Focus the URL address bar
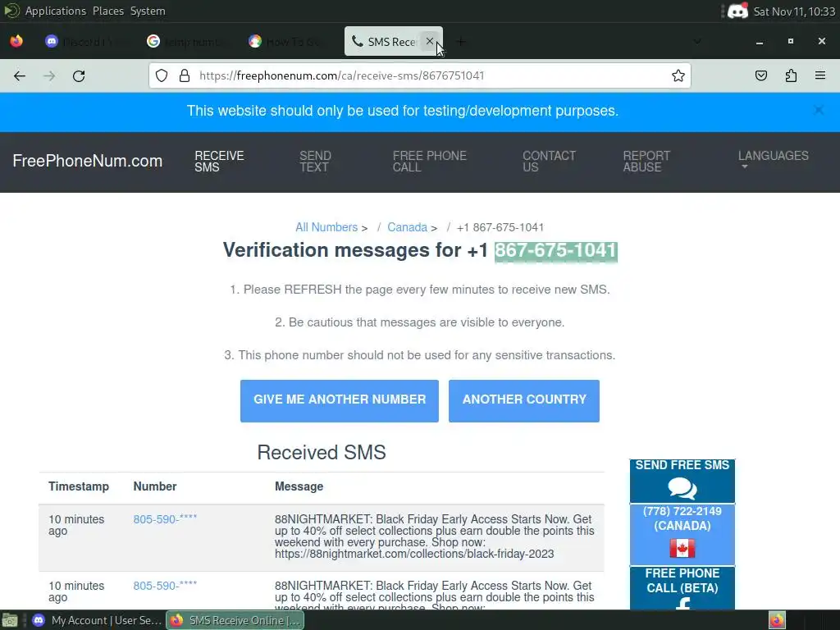 tap(418, 75)
